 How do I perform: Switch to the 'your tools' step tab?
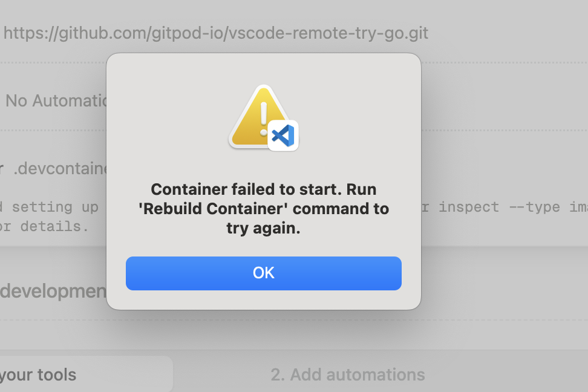86,374
